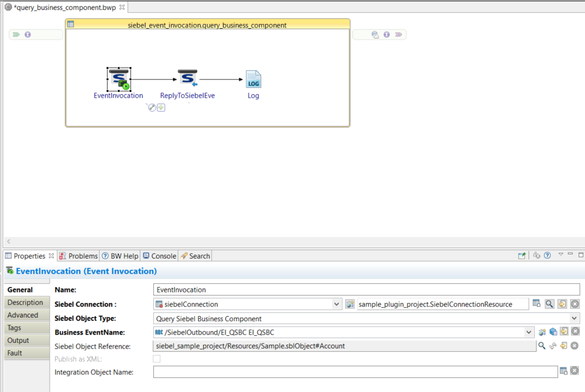Click the globe icon in right interface bar
585x392 pixels.
click(x=376, y=35)
